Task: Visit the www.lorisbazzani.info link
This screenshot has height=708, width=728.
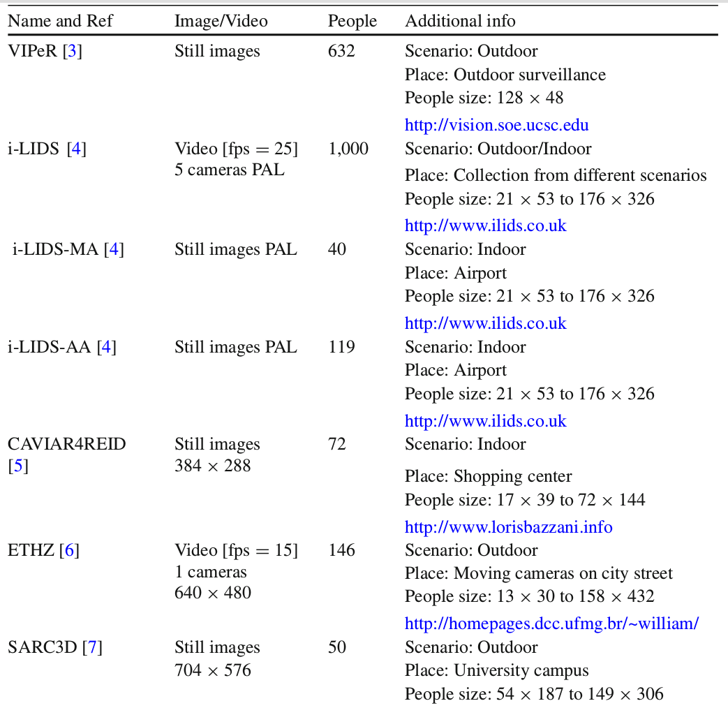Action: [x=508, y=526]
